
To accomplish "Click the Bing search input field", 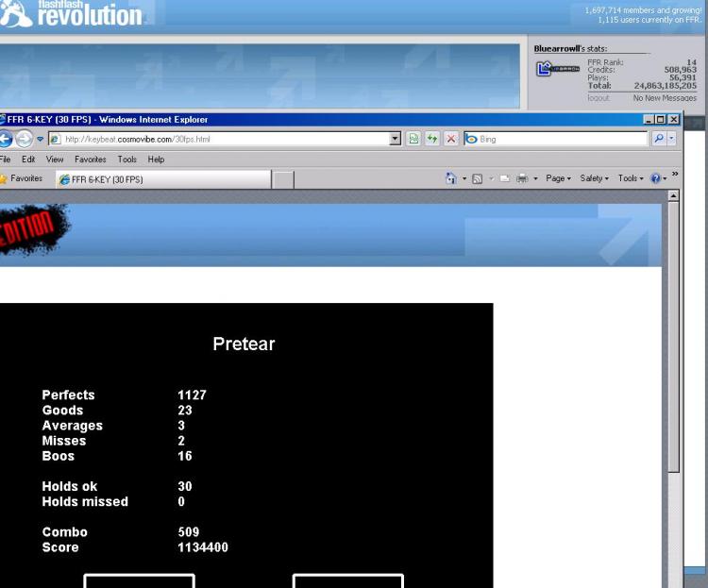I will point(557,139).
